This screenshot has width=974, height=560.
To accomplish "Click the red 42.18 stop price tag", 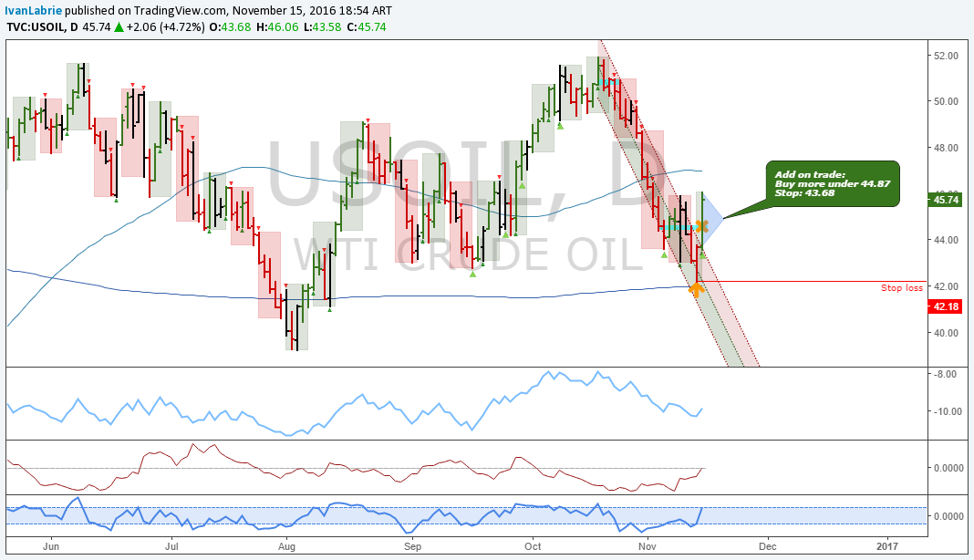I will tap(945, 306).
